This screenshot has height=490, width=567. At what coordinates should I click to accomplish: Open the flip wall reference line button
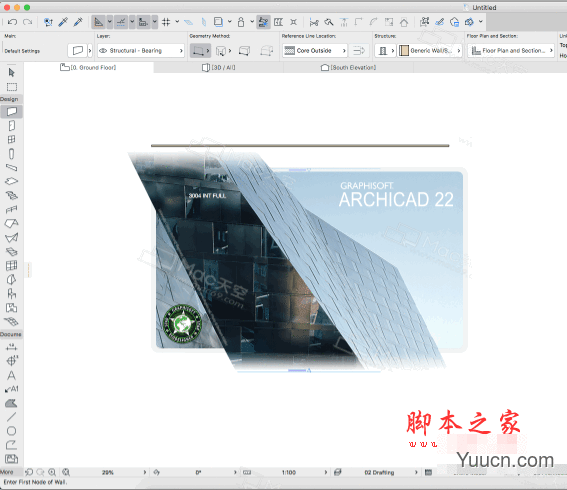pos(359,51)
